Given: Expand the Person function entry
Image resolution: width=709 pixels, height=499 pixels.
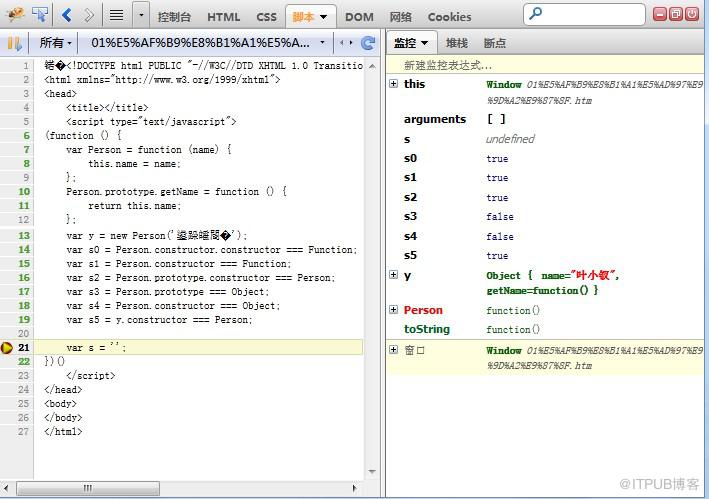Looking at the screenshot, I should tap(394, 310).
